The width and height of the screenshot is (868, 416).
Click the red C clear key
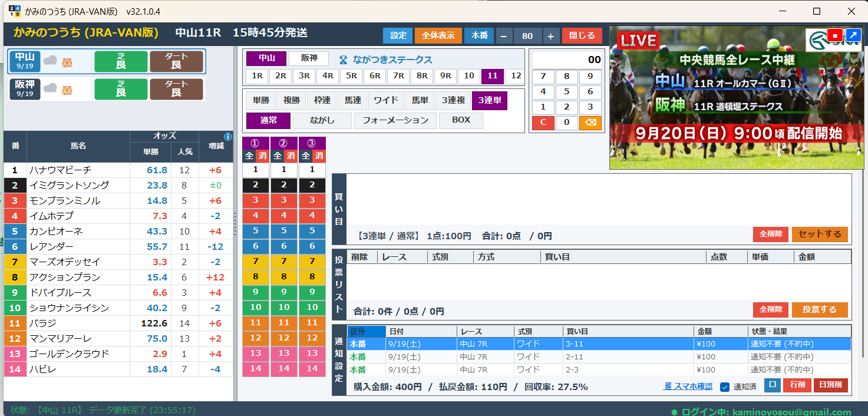(x=543, y=123)
